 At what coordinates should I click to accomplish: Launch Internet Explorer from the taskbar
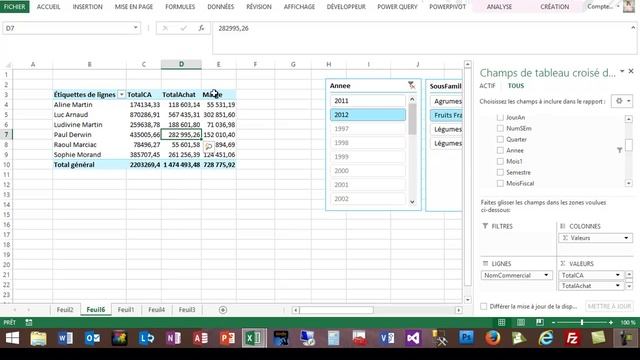coord(546,338)
